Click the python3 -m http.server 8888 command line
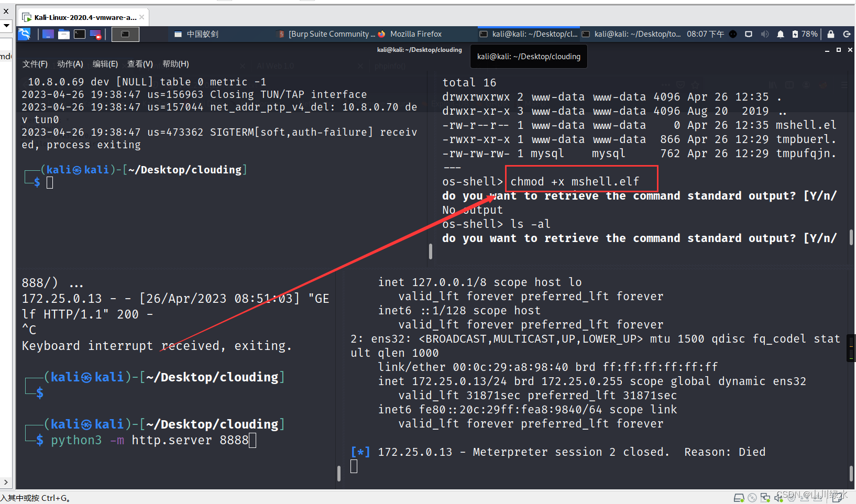The image size is (856, 504). click(149, 440)
